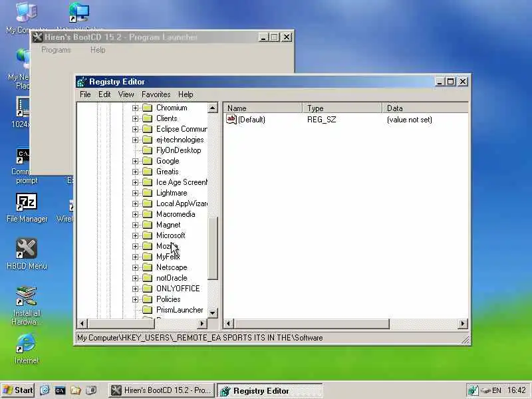The width and height of the screenshot is (532, 399).
Task: Select the Local AppWizard key label
Action: pyautogui.click(x=182, y=203)
